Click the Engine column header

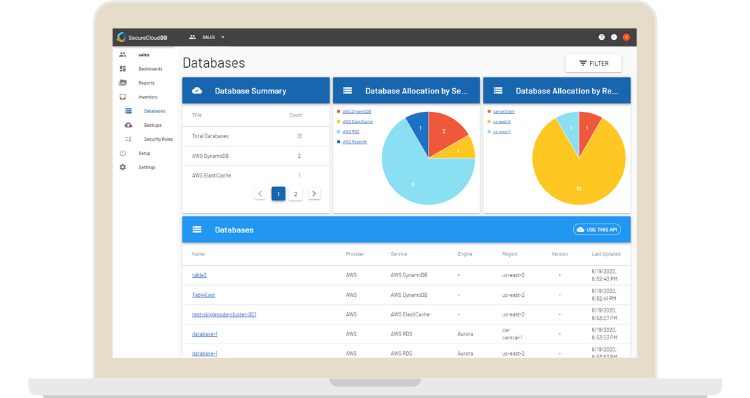tap(464, 254)
